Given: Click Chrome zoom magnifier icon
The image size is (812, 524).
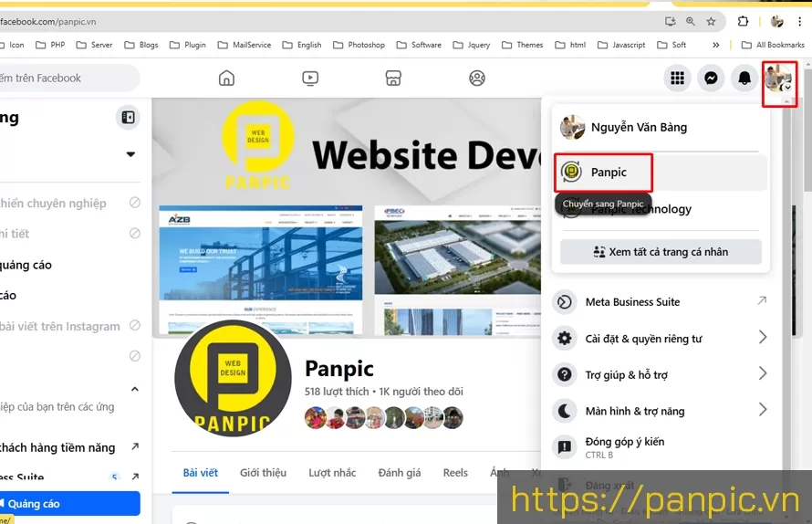Looking at the screenshot, I should pos(691,21).
